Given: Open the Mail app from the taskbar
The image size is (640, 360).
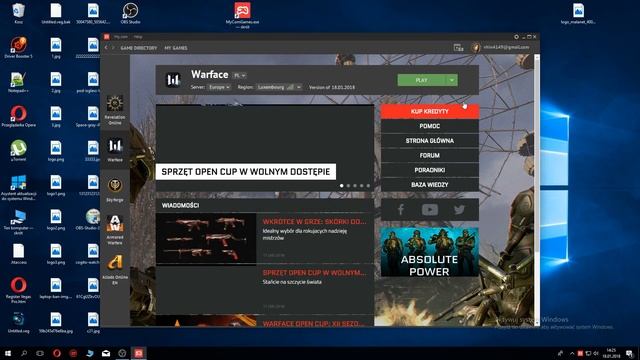Looking at the screenshot, I should coord(106,353).
